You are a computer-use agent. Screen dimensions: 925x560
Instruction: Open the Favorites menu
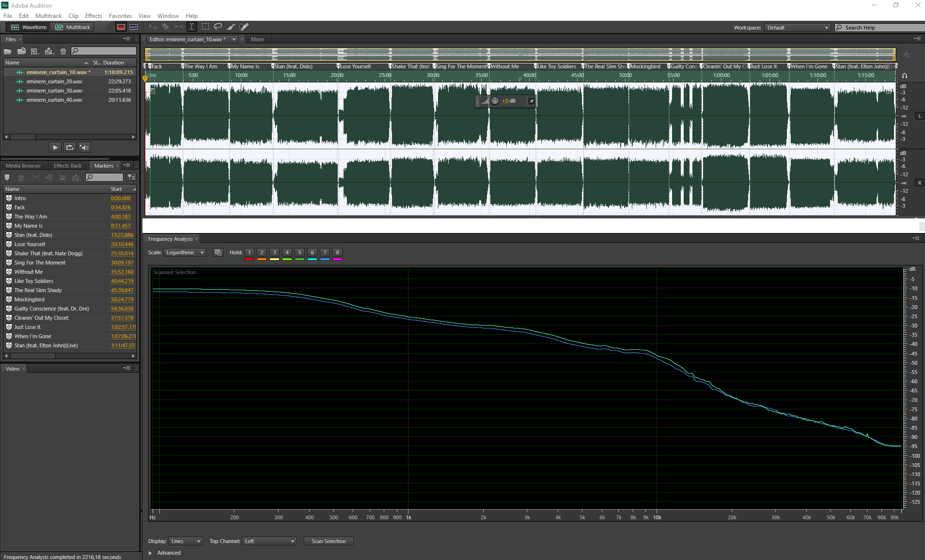(x=120, y=16)
